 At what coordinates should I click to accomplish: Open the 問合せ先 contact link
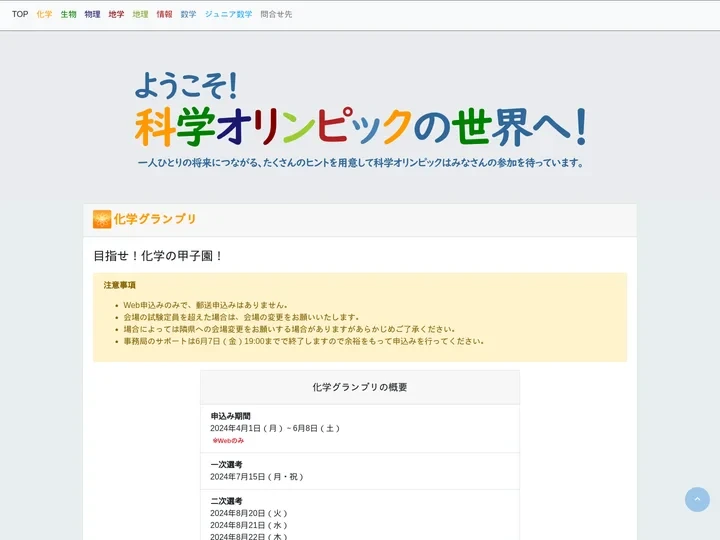pyautogui.click(x=276, y=14)
